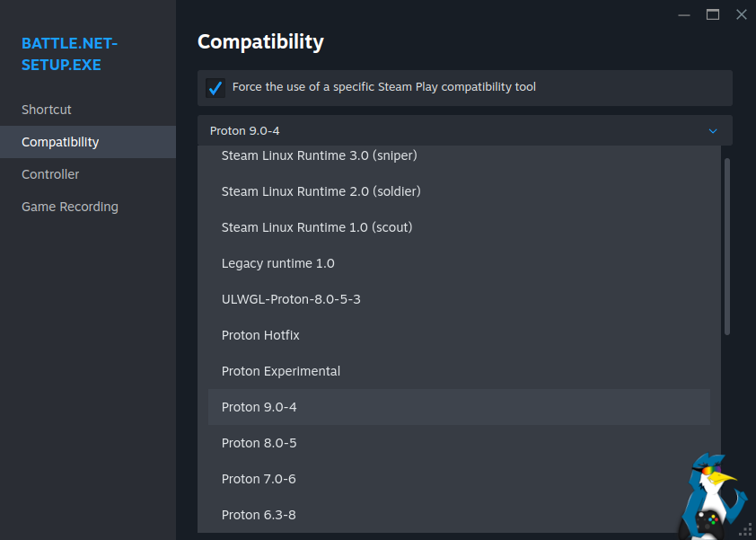
Task: Choose ULWGL-Proton-8.0-5-3 from the list
Action: [291, 299]
